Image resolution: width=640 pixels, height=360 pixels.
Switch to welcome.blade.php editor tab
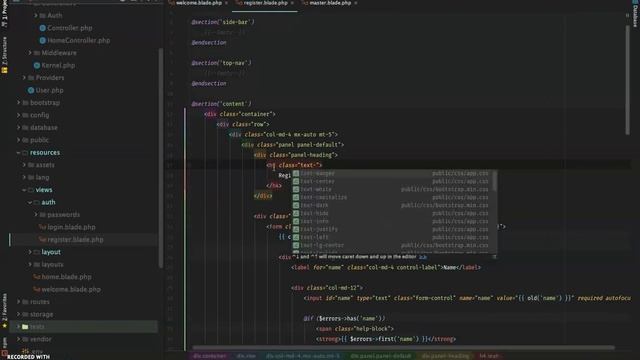pos(198,3)
